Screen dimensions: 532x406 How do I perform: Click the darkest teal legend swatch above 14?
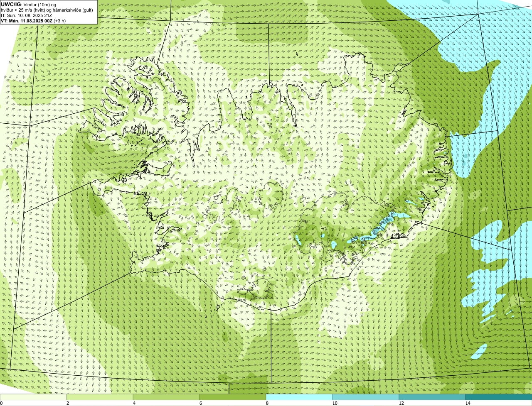pos(499,397)
